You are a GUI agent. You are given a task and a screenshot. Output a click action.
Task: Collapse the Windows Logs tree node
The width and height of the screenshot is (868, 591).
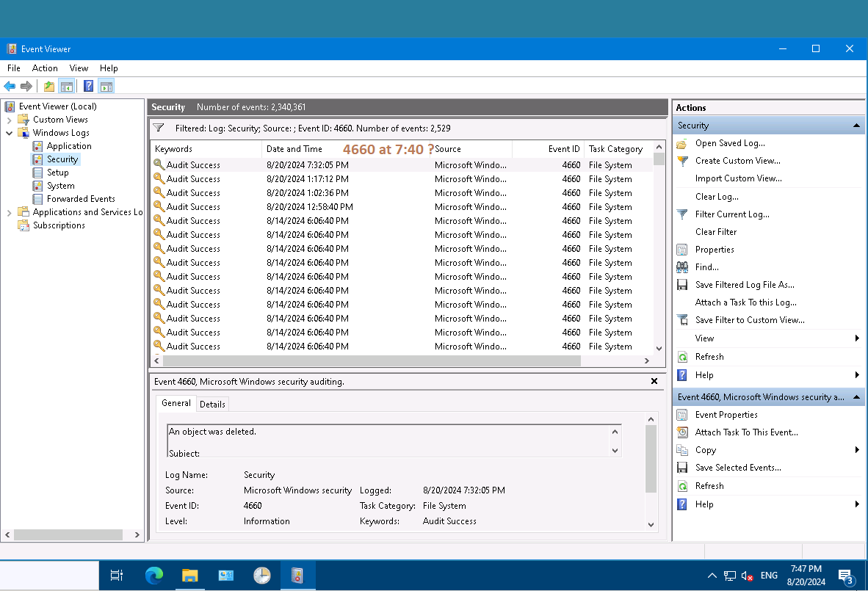pyautogui.click(x=10, y=133)
